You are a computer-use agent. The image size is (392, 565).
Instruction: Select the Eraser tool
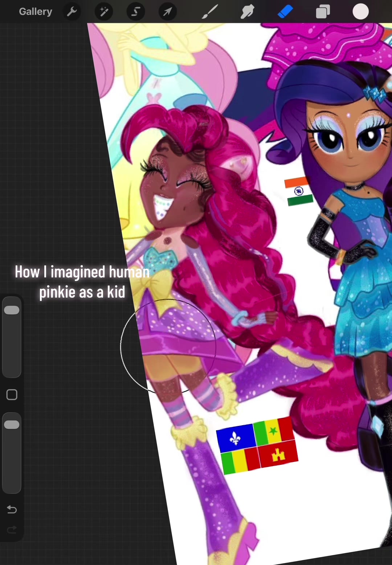285,12
